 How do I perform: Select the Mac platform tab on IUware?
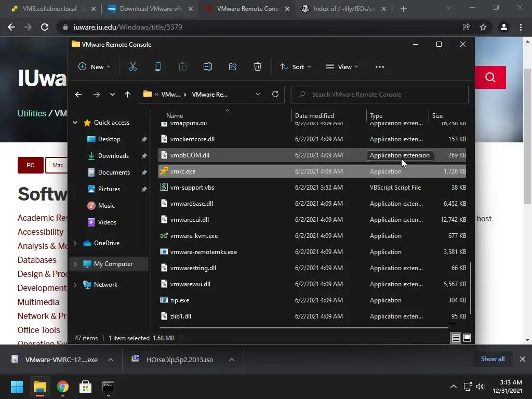tap(57, 165)
